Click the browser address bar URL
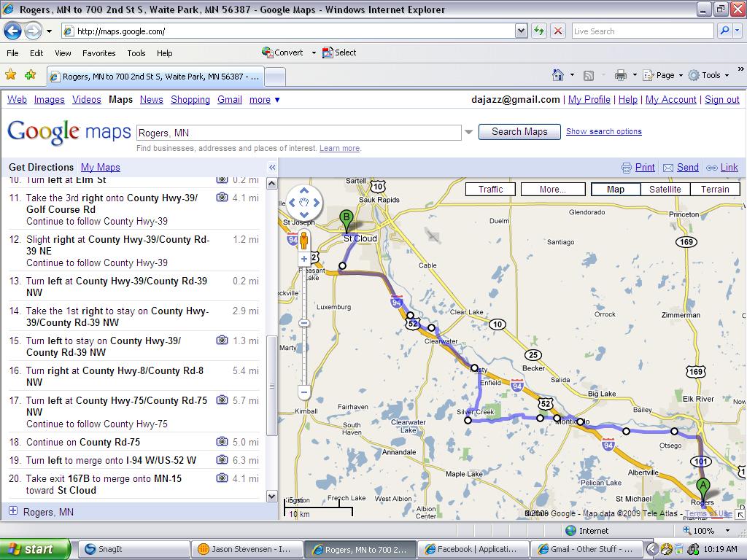This screenshot has width=747, height=560. pyautogui.click(x=121, y=31)
